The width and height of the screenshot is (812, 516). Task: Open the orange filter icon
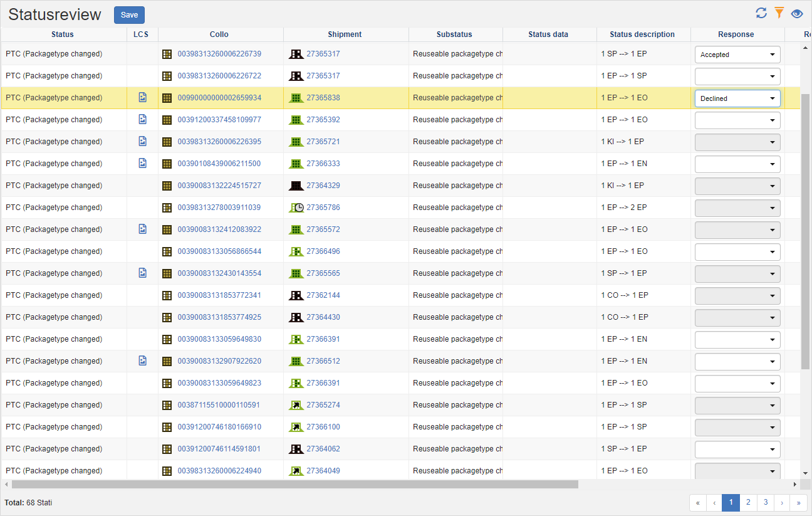tap(779, 13)
